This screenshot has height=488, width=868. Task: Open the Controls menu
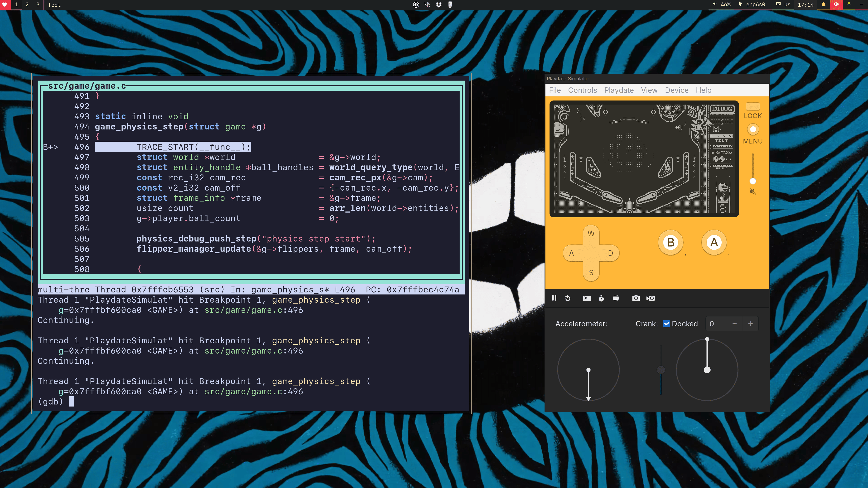click(x=582, y=90)
